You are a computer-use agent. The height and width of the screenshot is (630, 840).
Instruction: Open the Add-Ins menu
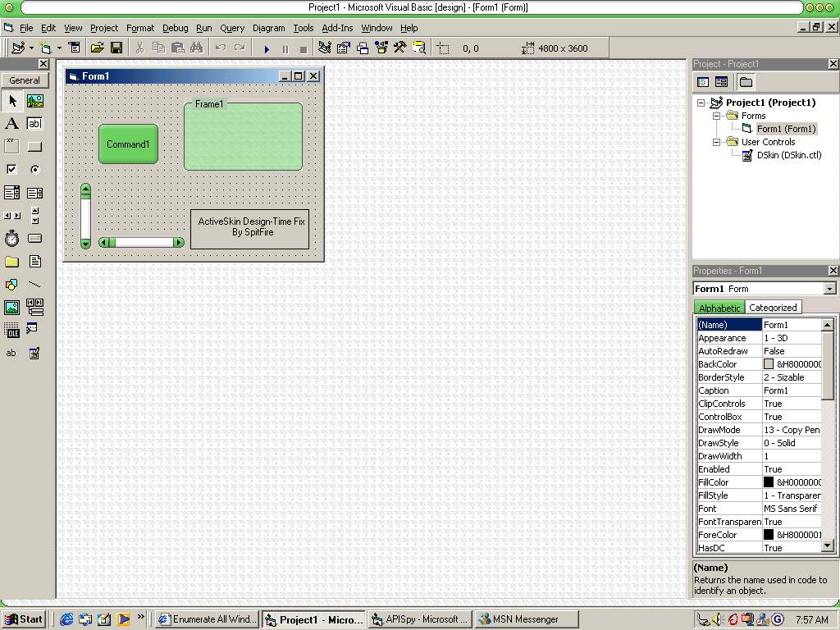(337, 28)
